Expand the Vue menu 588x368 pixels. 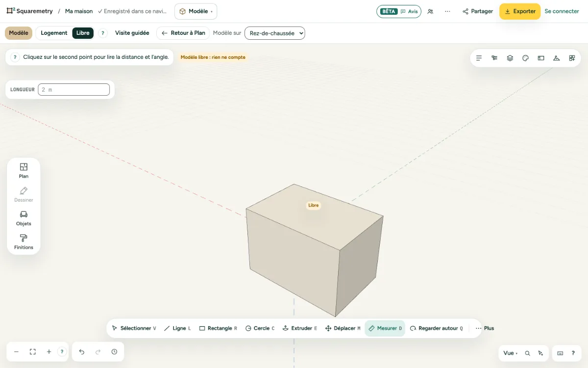pos(510,353)
